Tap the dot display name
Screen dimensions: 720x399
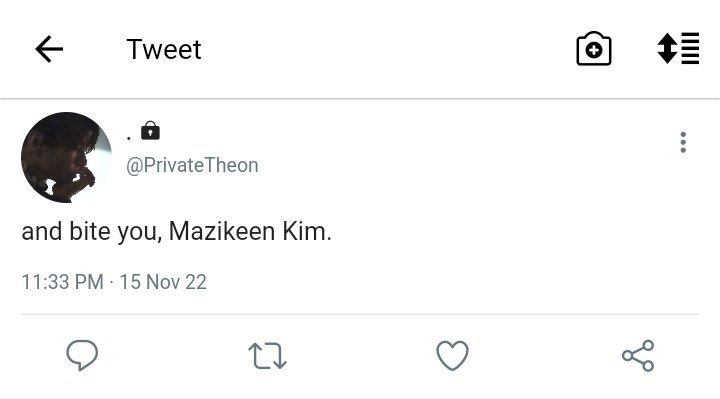pos(129,137)
